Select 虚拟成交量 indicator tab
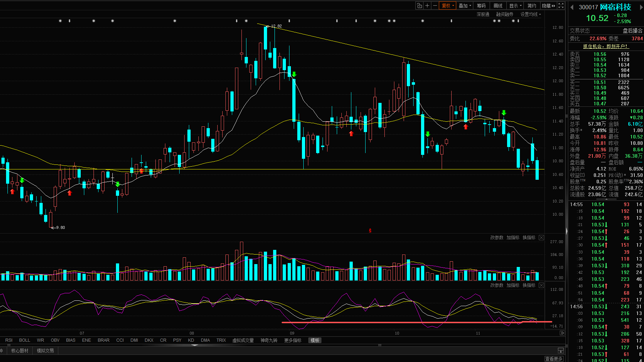The height and width of the screenshot is (362, 644). pos(243,340)
